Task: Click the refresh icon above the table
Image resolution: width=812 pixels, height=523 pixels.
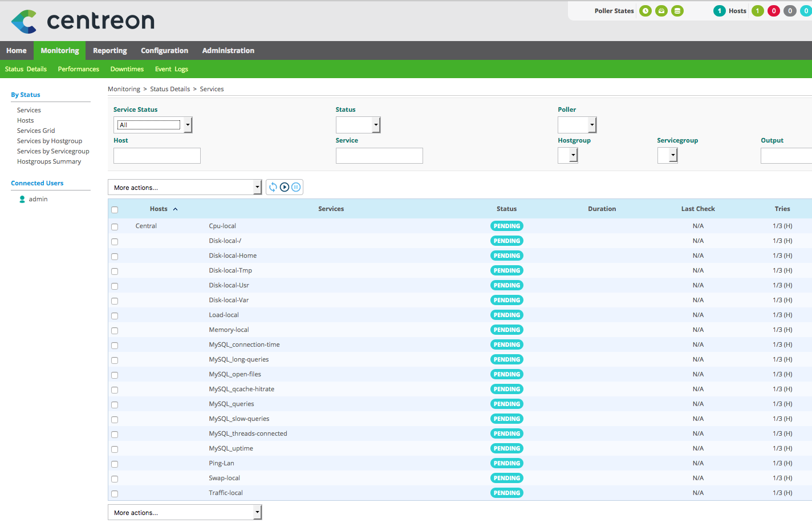Action: tap(273, 187)
